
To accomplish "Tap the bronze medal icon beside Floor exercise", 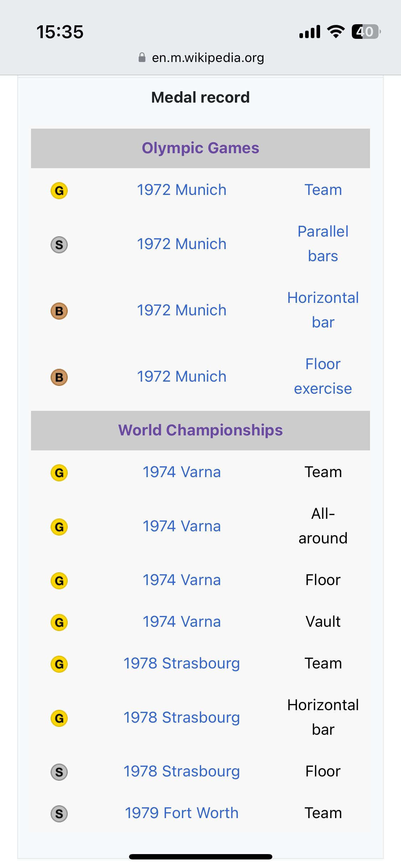I will click(x=59, y=377).
